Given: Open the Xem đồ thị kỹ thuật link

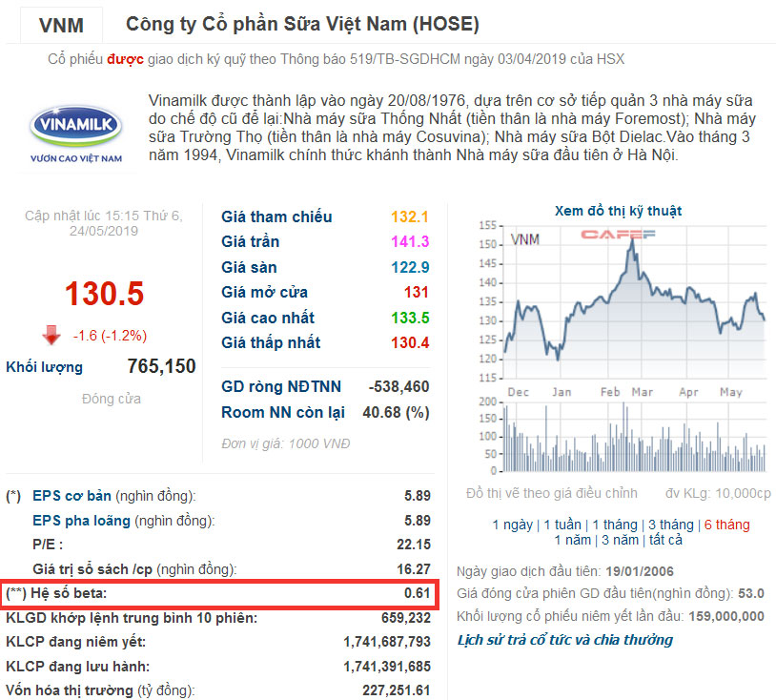Looking at the screenshot, I should point(618,211).
